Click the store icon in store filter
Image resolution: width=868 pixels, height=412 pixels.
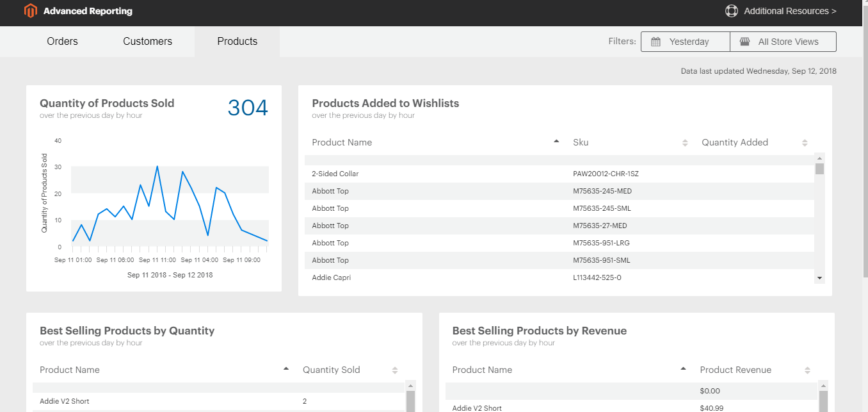point(744,42)
